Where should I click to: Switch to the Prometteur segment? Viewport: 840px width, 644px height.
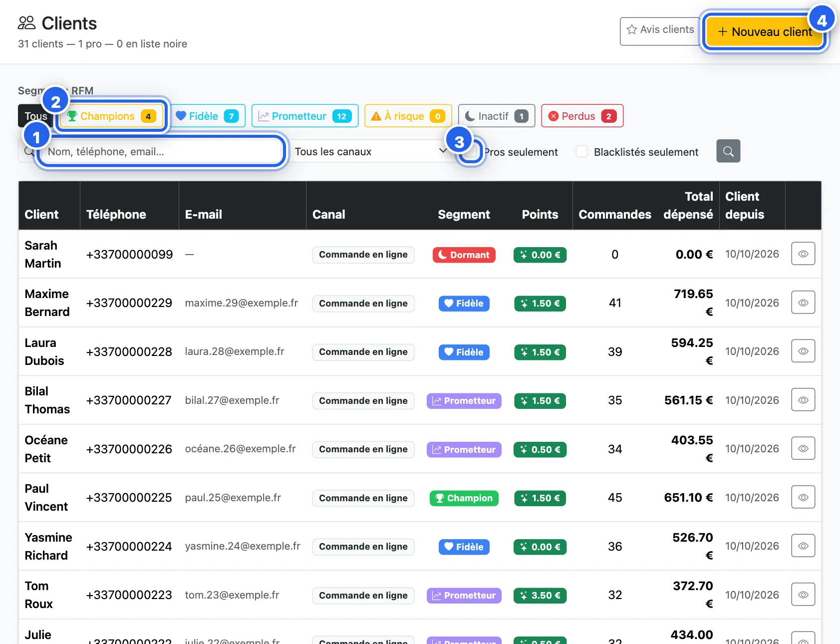[305, 116]
